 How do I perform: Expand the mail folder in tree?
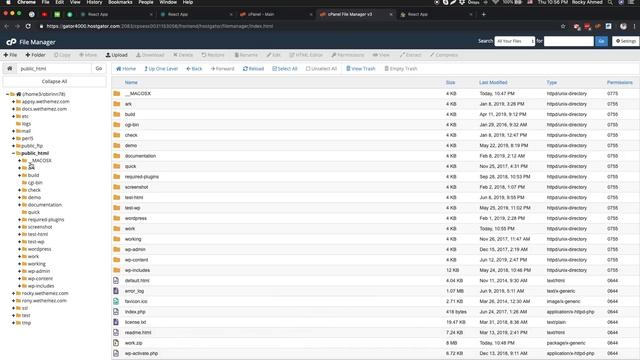tap(13, 131)
